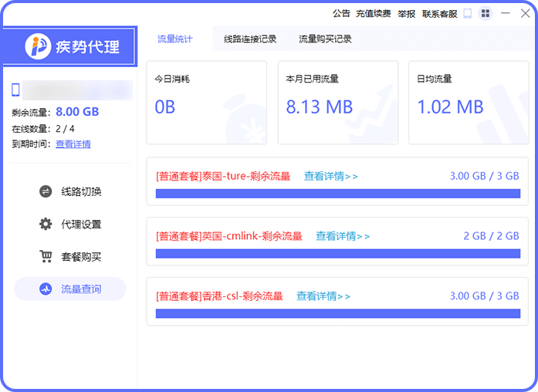Click the 线路切换 swap arrows icon

click(x=46, y=191)
